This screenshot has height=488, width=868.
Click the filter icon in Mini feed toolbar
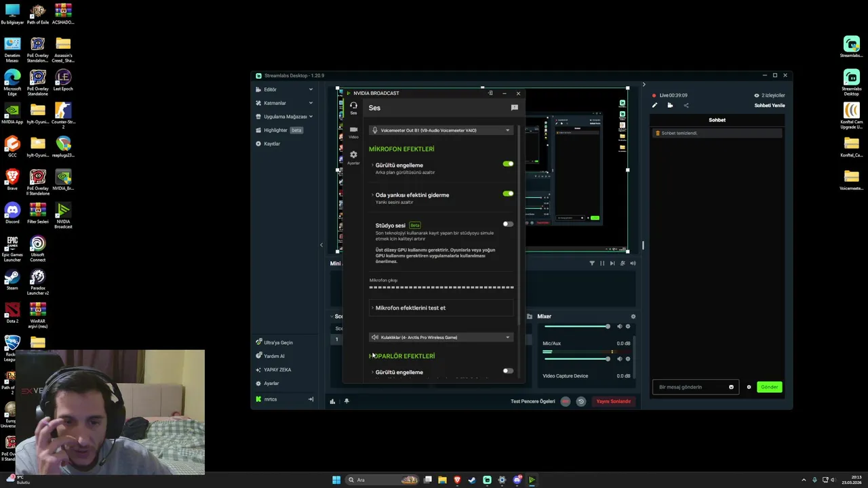592,263
